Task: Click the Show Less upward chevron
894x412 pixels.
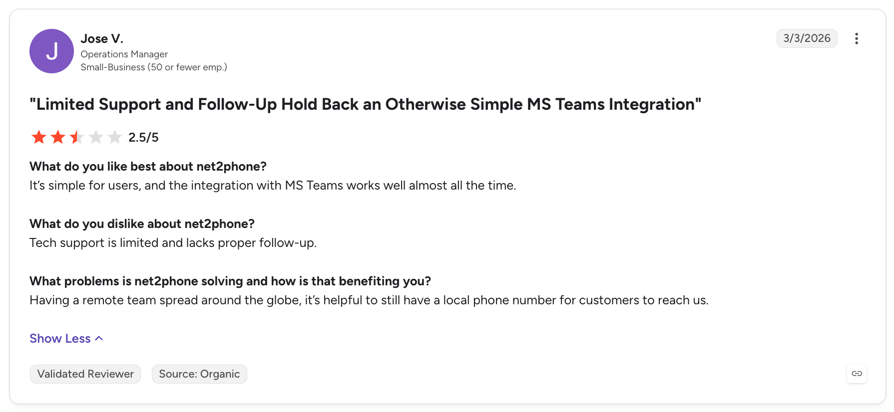Action: 99,338
